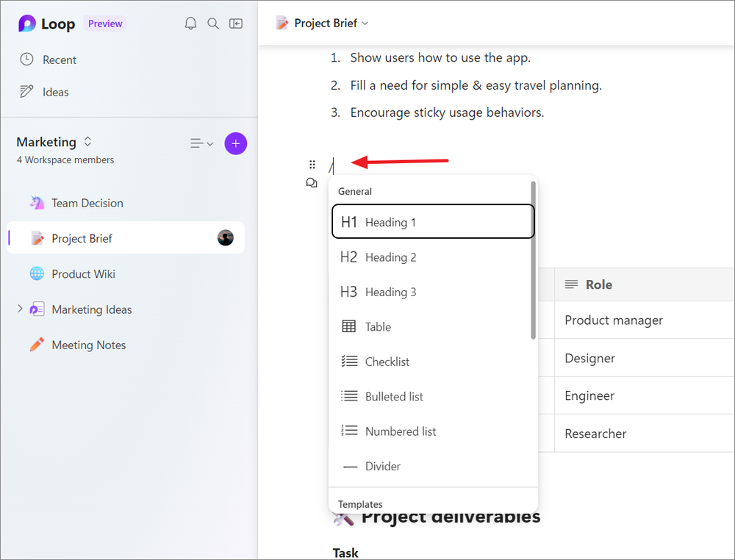Expand the Marketing Ideas tree item
Screen dimensions: 735x560
(x=20, y=309)
